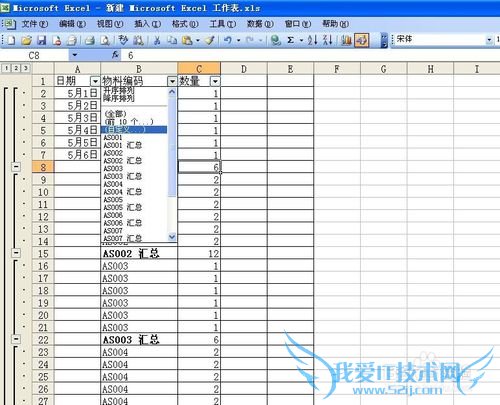Click the workbook icon in the menu bar

[9, 24]
